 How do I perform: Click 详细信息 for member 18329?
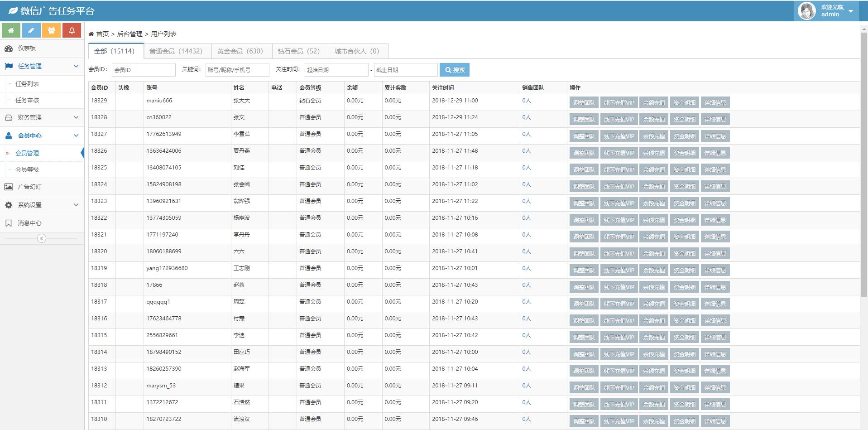tap(715, 103)
